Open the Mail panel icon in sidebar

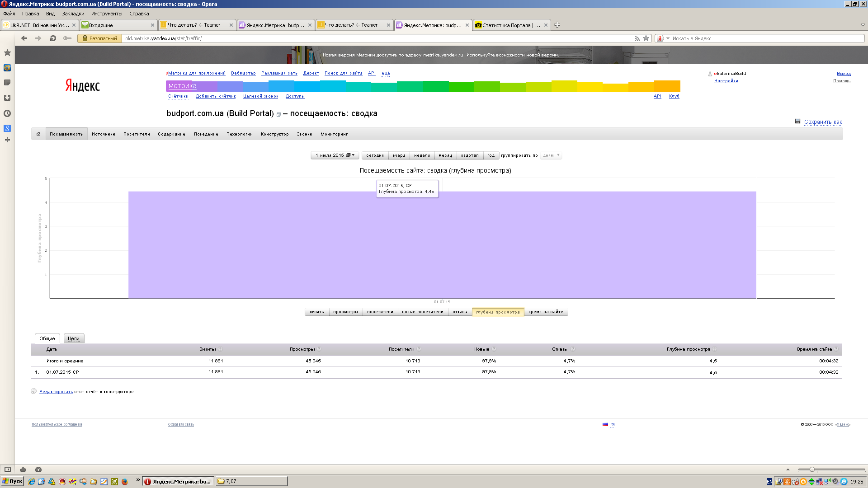[x=7, y=68]
